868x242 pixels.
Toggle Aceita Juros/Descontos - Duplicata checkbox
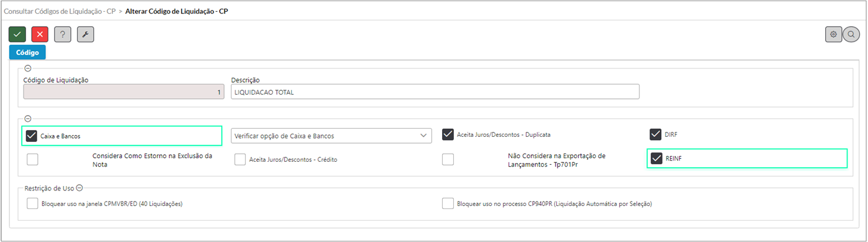pos(448,134)
